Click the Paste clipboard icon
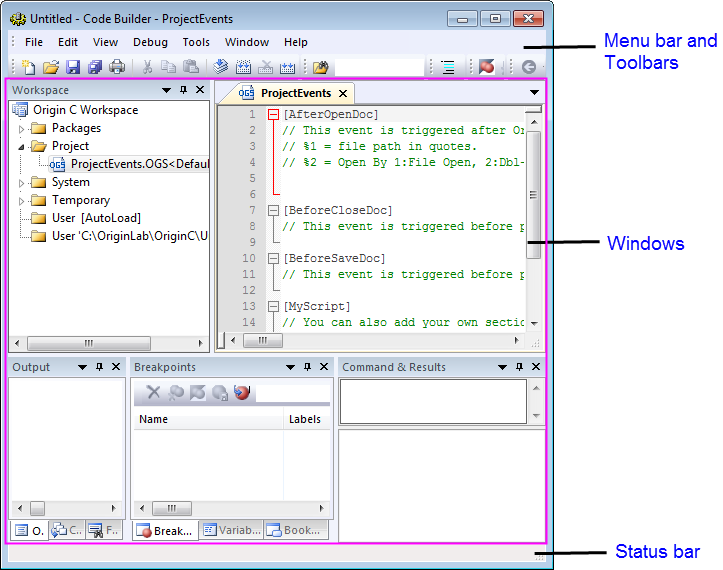Viewport: 723px width, 570px height. [x=191, y=67]
